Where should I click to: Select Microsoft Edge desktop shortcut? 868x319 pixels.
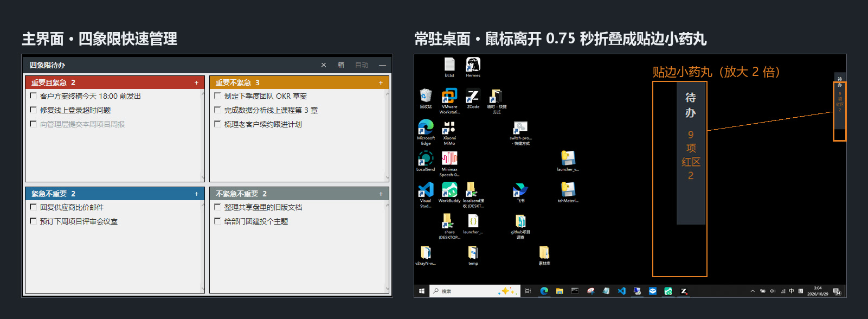coord(426,132)
